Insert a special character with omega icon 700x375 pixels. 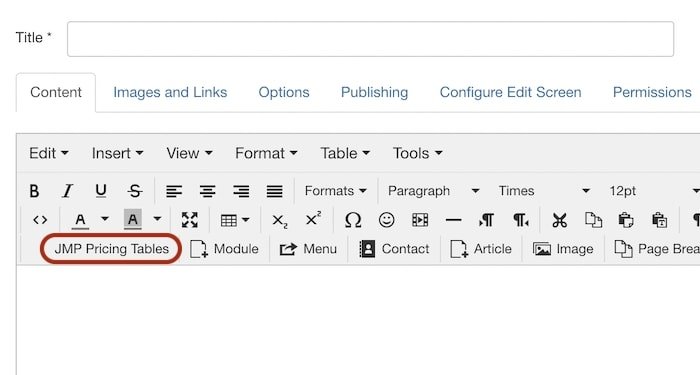[353, 220]
